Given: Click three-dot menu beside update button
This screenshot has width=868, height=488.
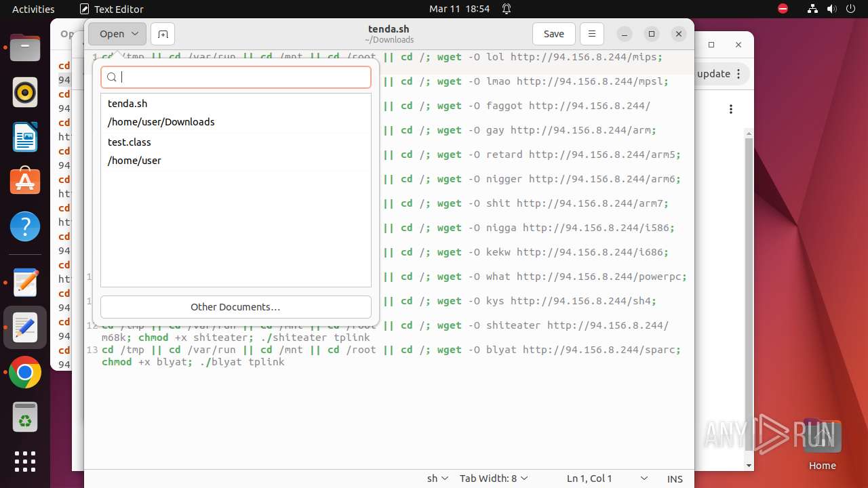Looking at the screenshot, I should (x=738, y=74).
